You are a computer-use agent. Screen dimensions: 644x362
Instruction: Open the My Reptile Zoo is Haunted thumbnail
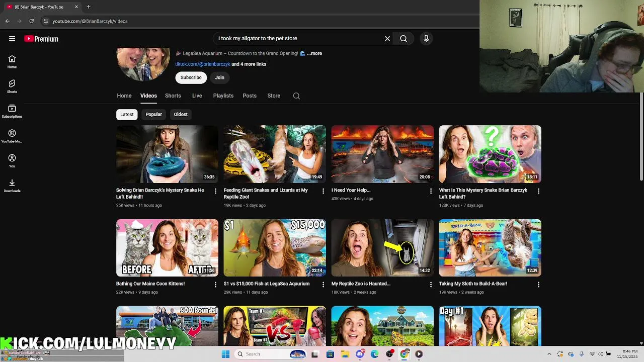(x=382, y=248)
